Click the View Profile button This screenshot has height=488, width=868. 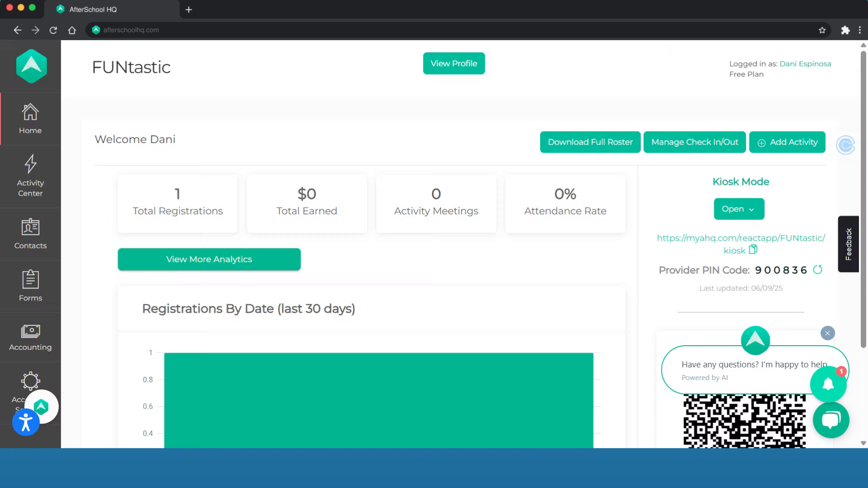coord(454,63)
